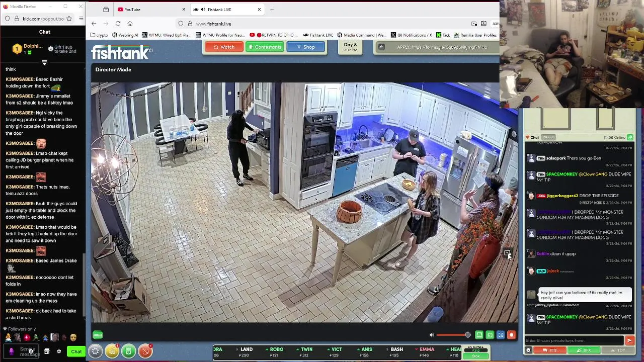Click the green Chat send button
Image resolution: width=644 pixels, height=362 pixels.
click(x=76, y=351)
